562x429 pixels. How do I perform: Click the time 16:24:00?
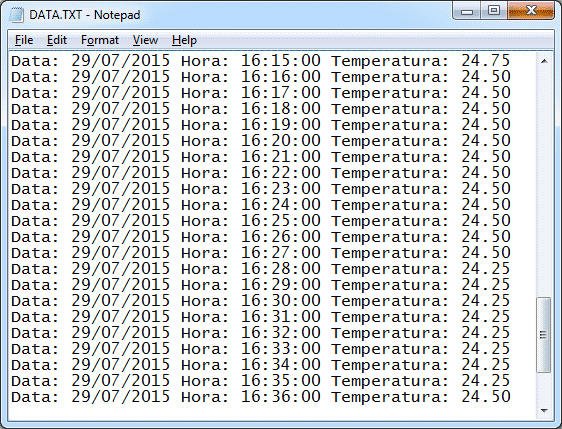(281, 205)
